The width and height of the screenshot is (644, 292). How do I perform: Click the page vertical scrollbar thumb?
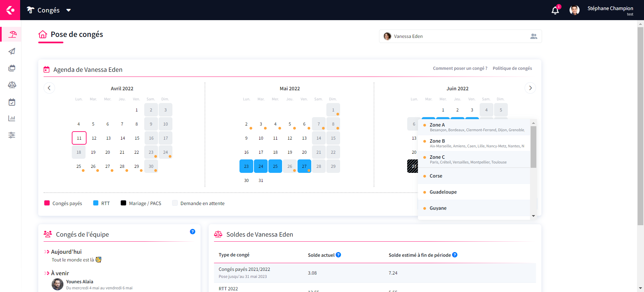click(x=640, y=126)
